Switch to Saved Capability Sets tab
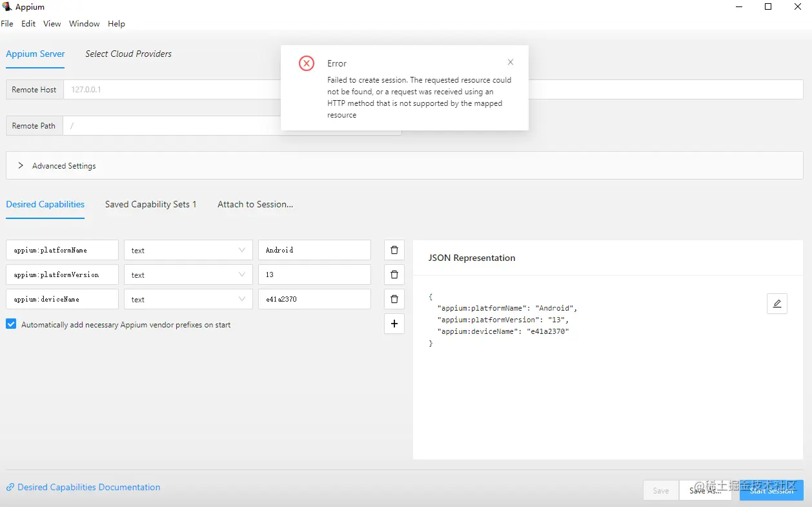This screenshot has height=507, width=812. [150, 204]
